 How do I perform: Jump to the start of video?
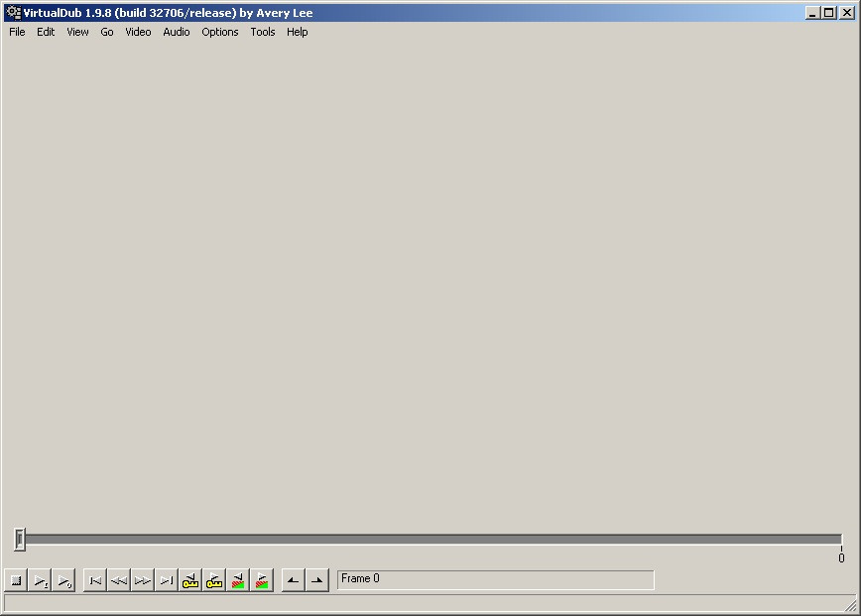95,580
